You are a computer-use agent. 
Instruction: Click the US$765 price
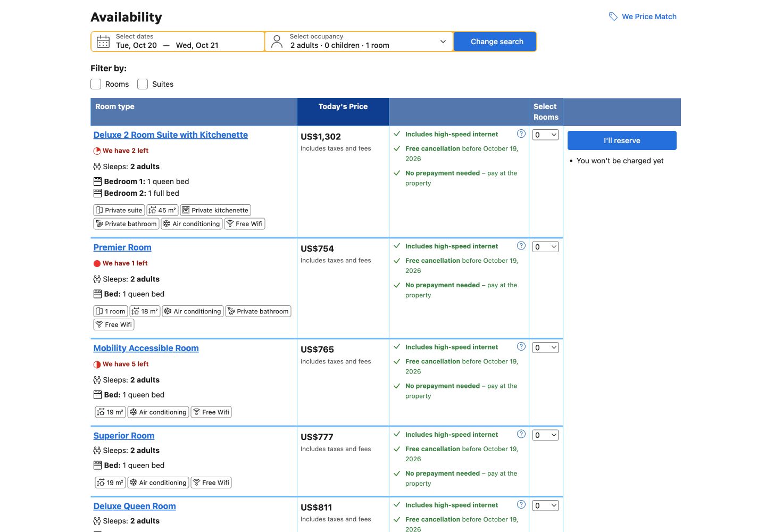(317, 350)
